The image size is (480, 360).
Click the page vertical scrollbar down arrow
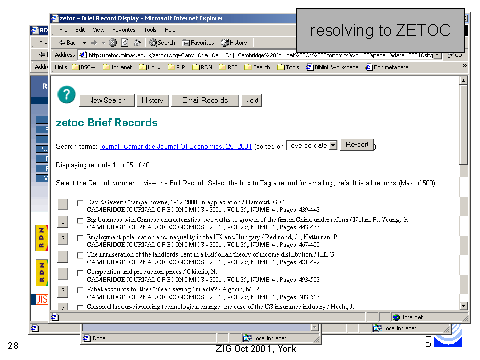(464, 305)
